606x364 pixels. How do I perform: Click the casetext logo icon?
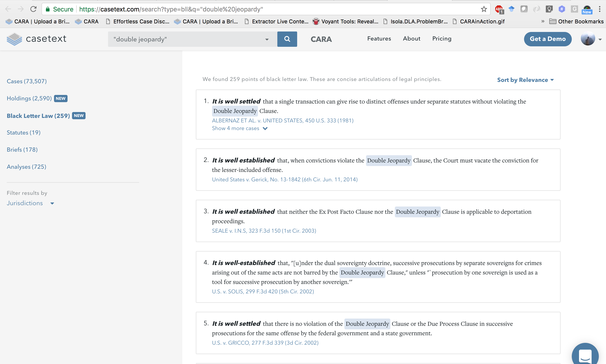(14, 39)
